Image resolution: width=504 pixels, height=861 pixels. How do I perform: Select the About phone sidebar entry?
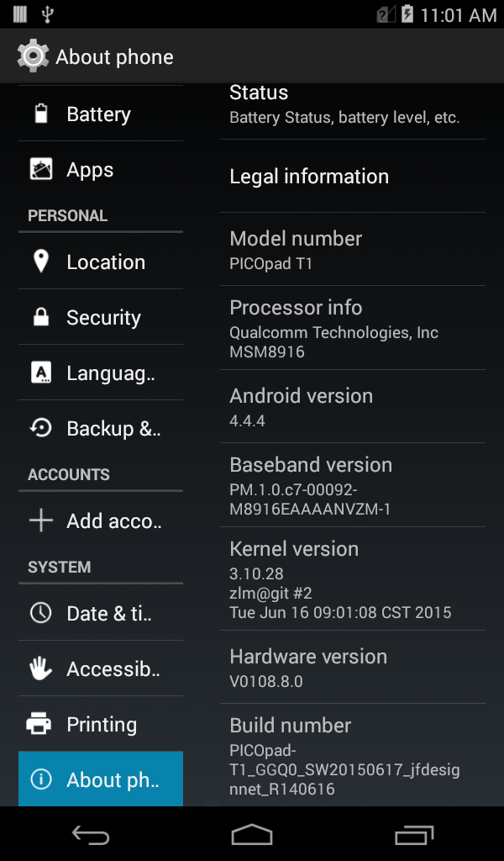(x=101, y=779)
